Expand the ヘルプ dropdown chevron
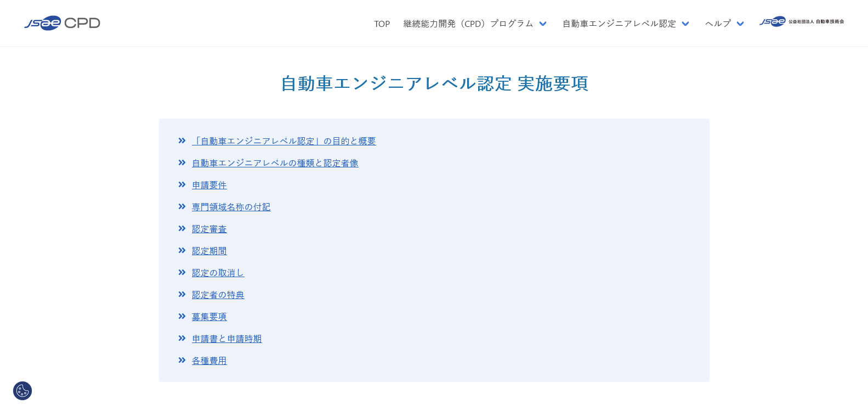868x410 pixels. [740, 24]
